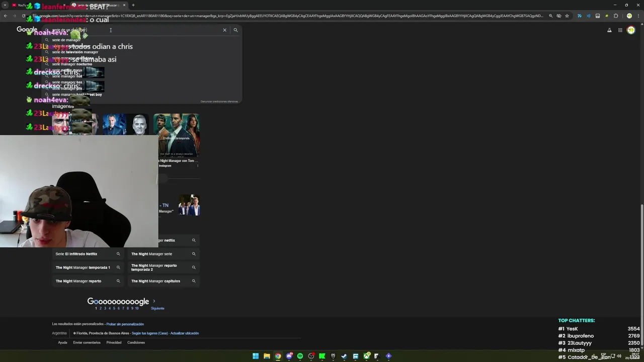Viewport: 644px width, 362px height.
Task: Search related 'Serie El infiltrado Netflix'
Action: coord(88,254)
